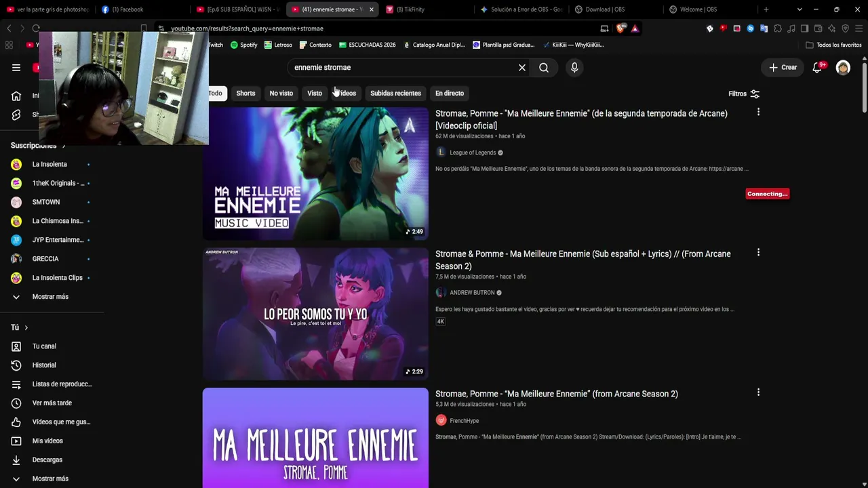Open the FrenchHype channel avatar
The width and height of the screenshot is (868, 488).
click(441, 420)
